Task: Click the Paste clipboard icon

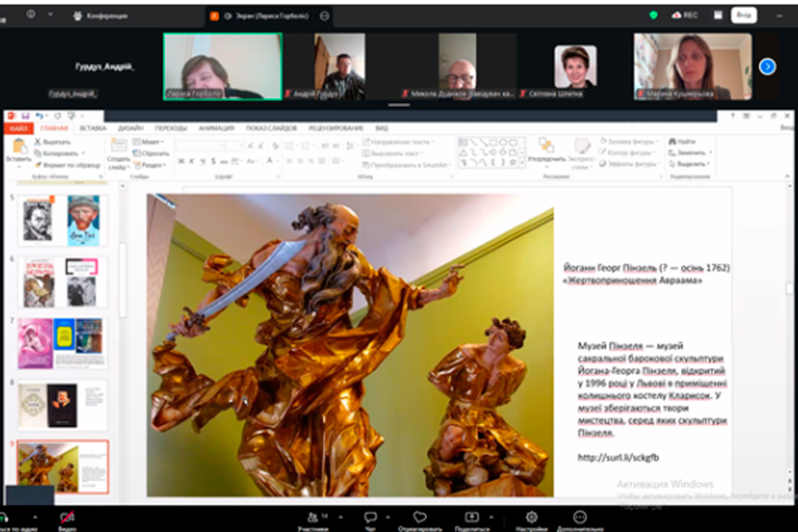Action: 20,146
